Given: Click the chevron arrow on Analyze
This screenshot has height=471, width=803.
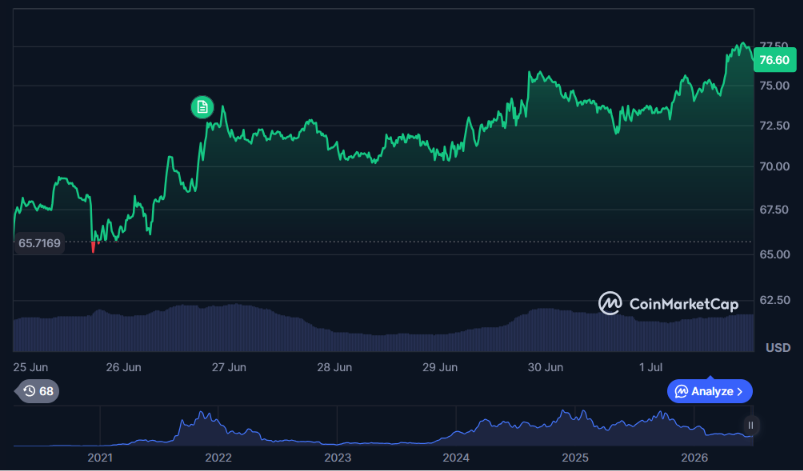Looking at the screenshot, I should 739,392.
